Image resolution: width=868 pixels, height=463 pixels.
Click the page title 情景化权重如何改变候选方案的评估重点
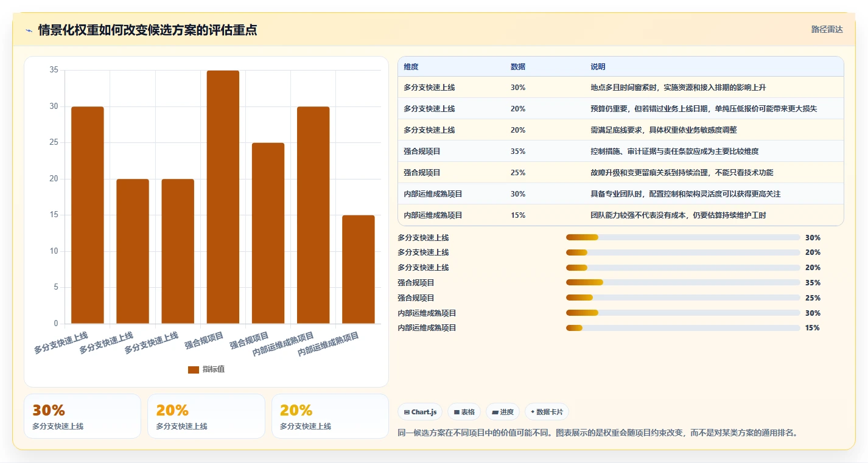pyautogui.click(x=147, y=30)
